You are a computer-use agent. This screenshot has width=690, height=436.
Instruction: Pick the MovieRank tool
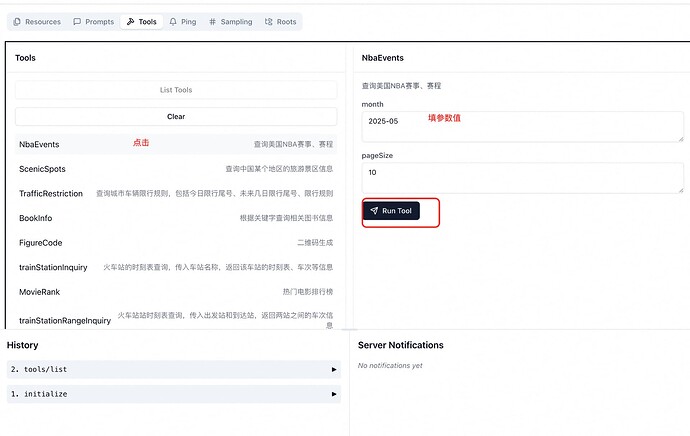pyautogui.click(x=176, y=292)
